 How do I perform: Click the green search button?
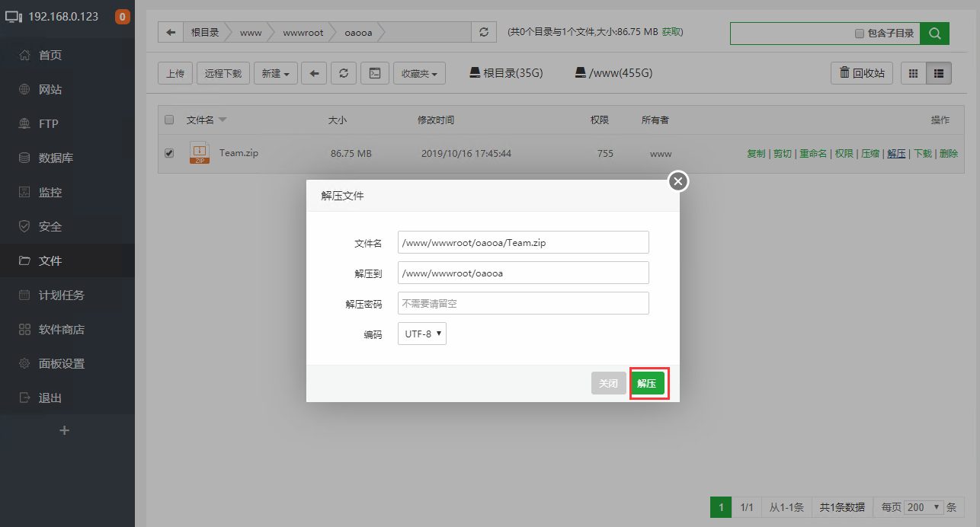point(934,34)
